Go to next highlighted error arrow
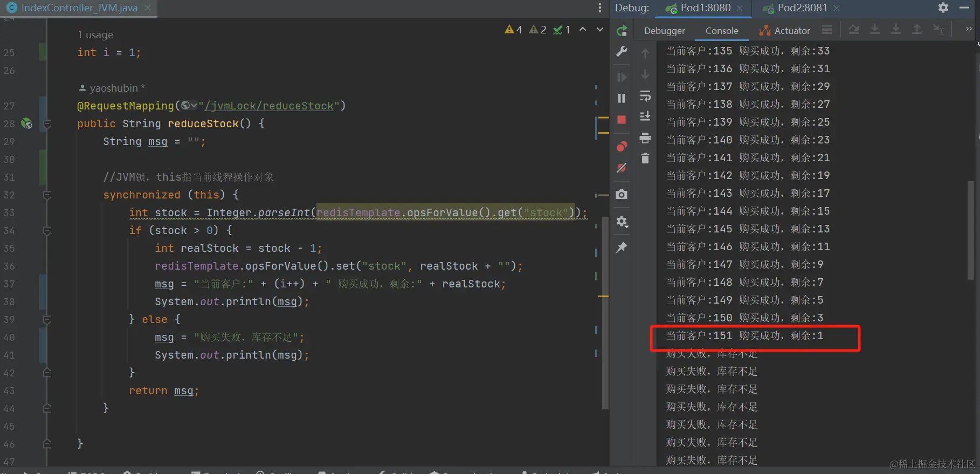 tap(600, 29)
